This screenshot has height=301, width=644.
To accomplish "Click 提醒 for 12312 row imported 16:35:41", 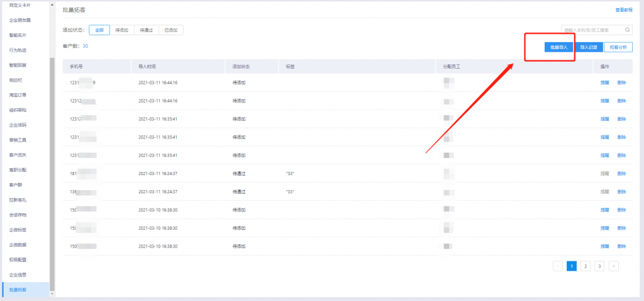I will tap(604, 119).
